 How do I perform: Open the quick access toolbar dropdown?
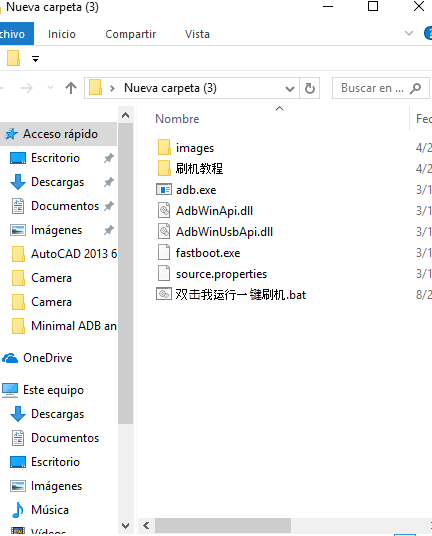(35, 59)
